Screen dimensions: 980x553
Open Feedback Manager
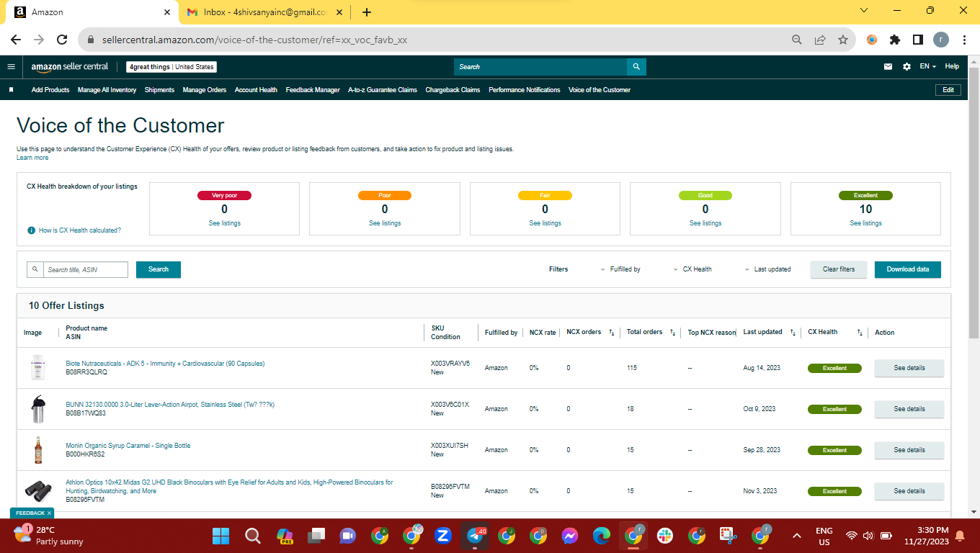(313, 90)
